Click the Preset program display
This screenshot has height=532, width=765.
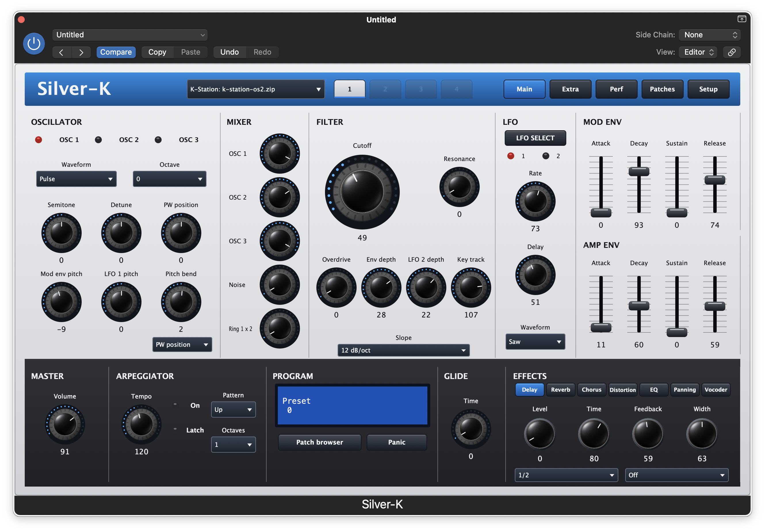[352, 405]
